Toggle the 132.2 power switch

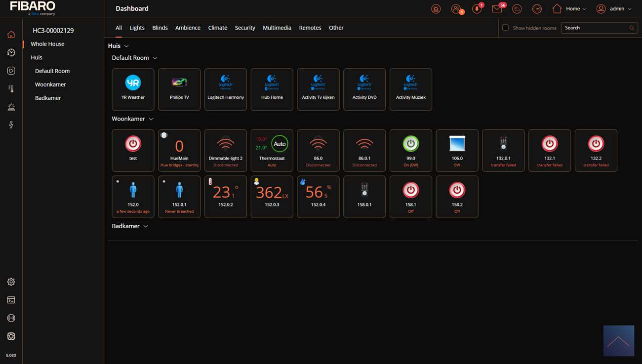pos(596,144)
